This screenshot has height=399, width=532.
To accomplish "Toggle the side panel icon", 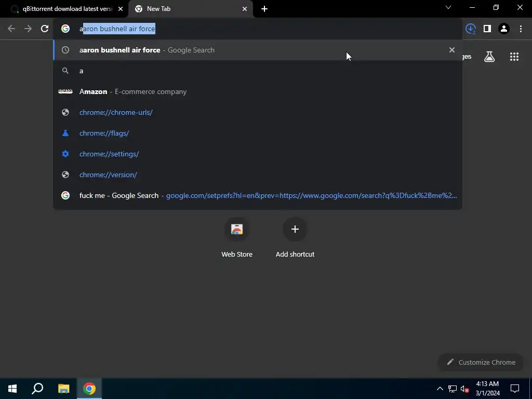I will (x=487, y=29).
